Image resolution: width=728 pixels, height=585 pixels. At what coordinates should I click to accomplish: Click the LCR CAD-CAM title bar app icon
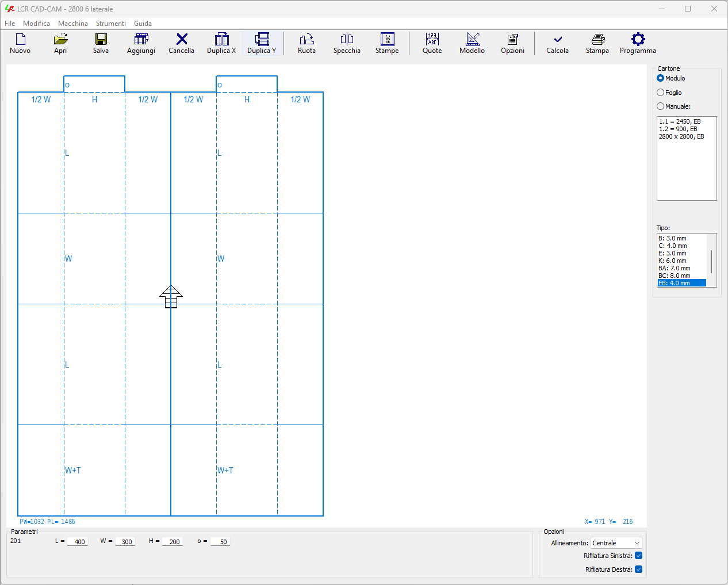tap(9, 9)
